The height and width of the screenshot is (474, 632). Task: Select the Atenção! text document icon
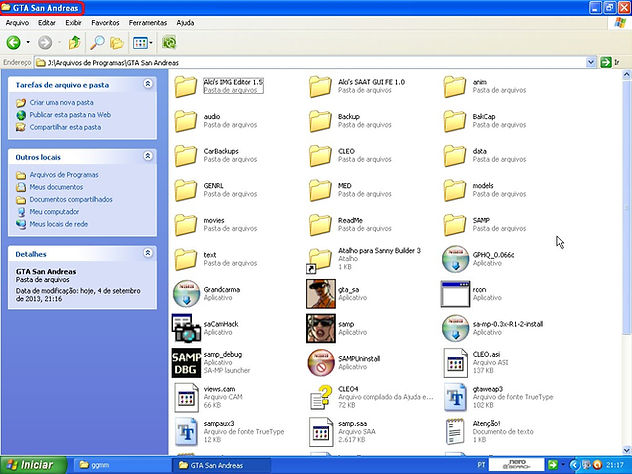point(455,432)
